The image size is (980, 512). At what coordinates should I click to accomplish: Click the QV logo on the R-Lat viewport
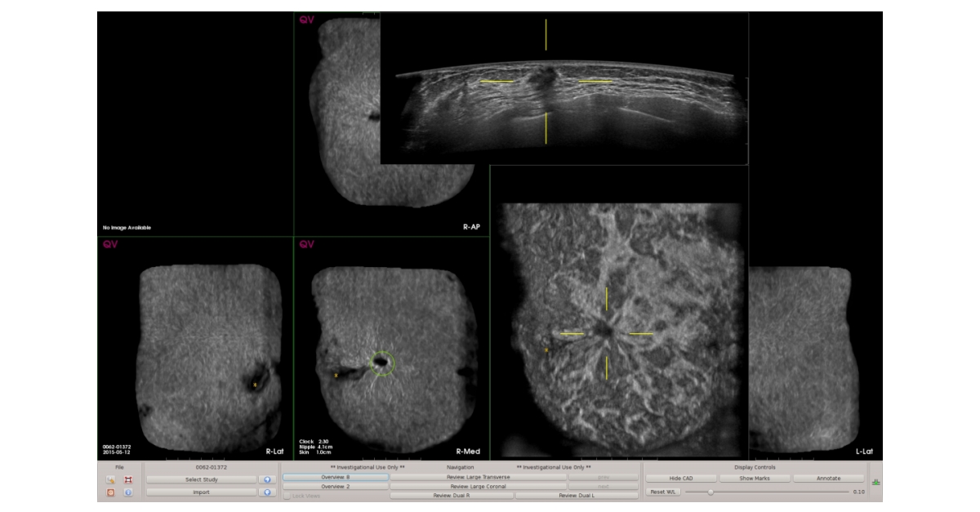coord(109,243)
